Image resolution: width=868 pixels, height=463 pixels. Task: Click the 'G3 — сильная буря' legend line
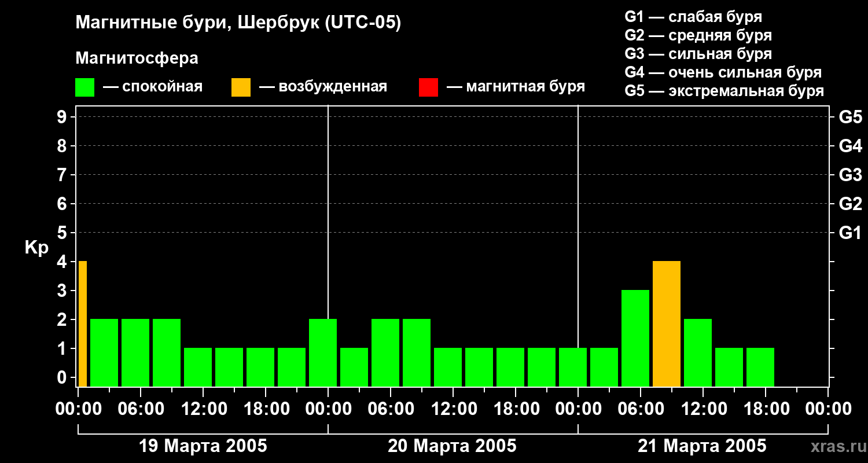point(698,54)
